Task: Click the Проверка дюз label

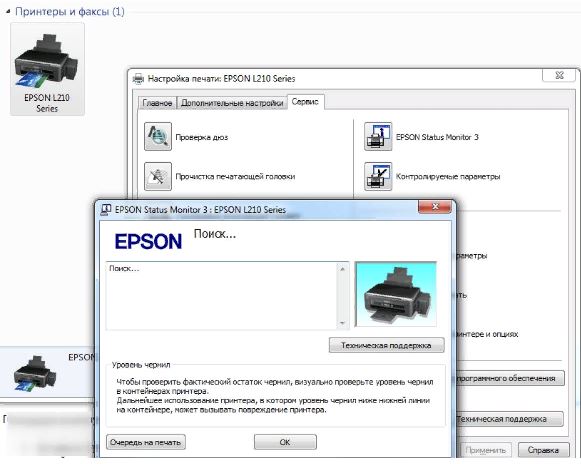Action: [202, 137]
